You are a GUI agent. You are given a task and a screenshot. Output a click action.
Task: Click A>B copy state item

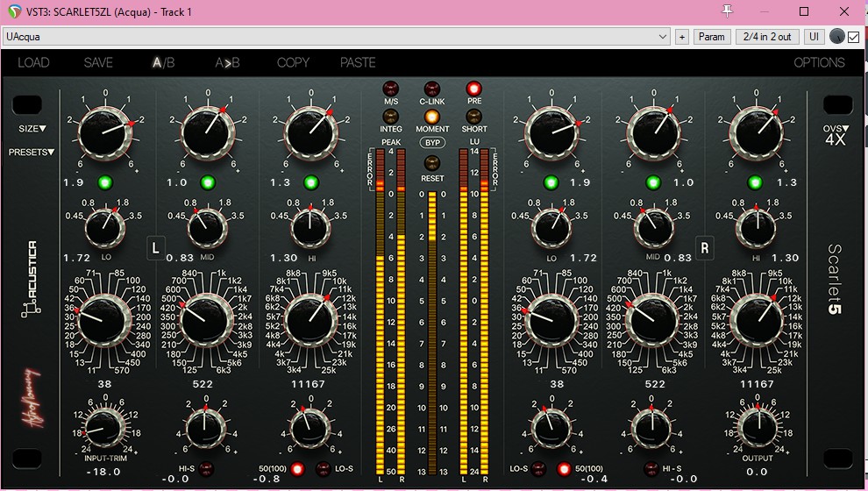tap(227, 62)
